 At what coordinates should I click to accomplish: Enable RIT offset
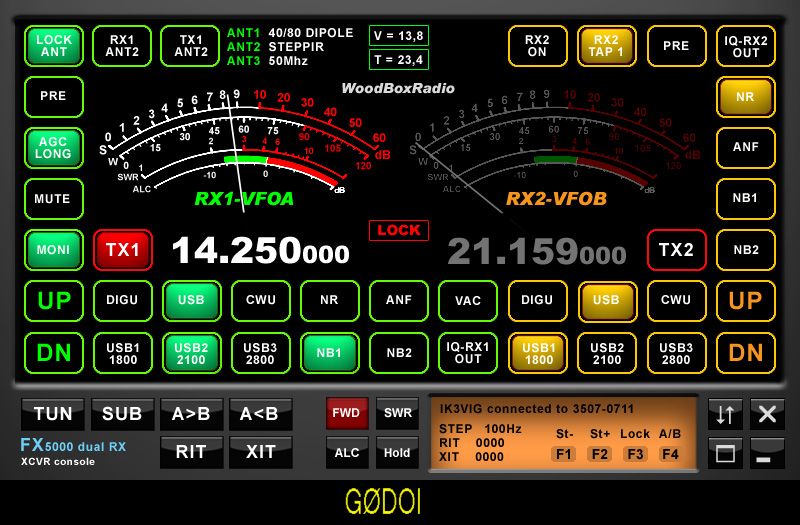click(x=191, y=452)
